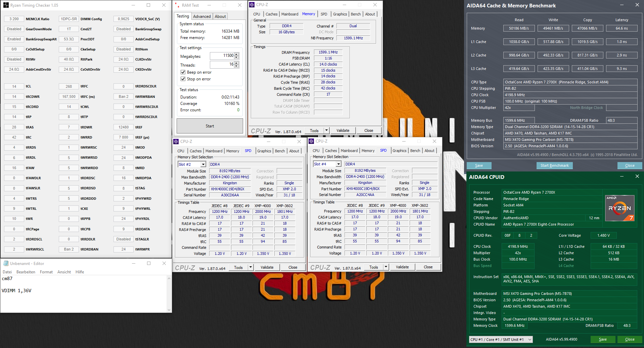Open the Hilfe menu in Notepad

coord(80,272)
